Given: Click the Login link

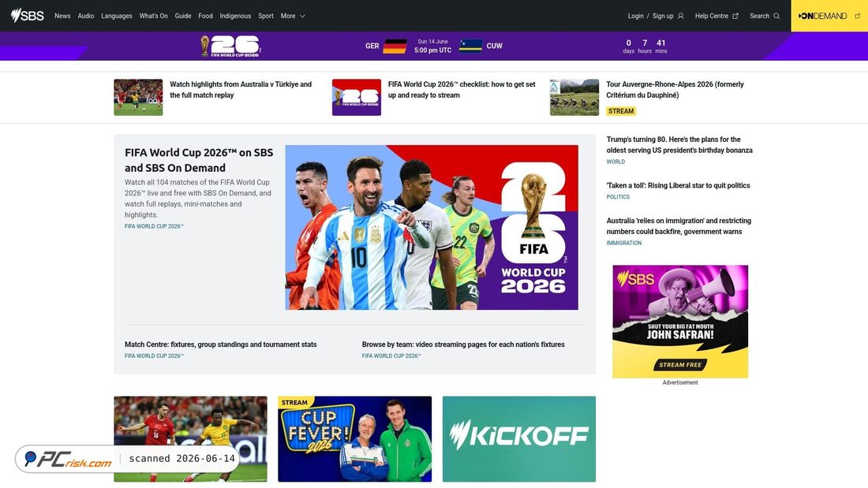Looking at the screenshot, I should pos(635,16).
